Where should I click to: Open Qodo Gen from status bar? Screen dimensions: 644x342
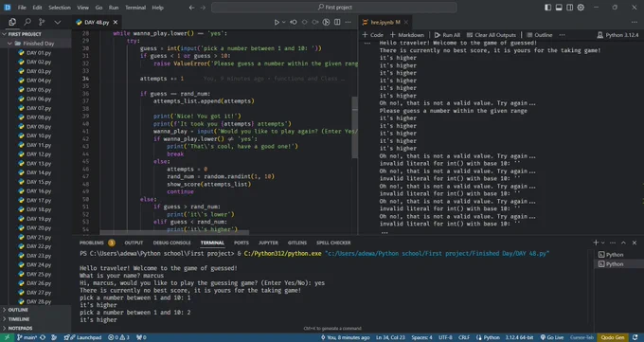pos(613,337)
